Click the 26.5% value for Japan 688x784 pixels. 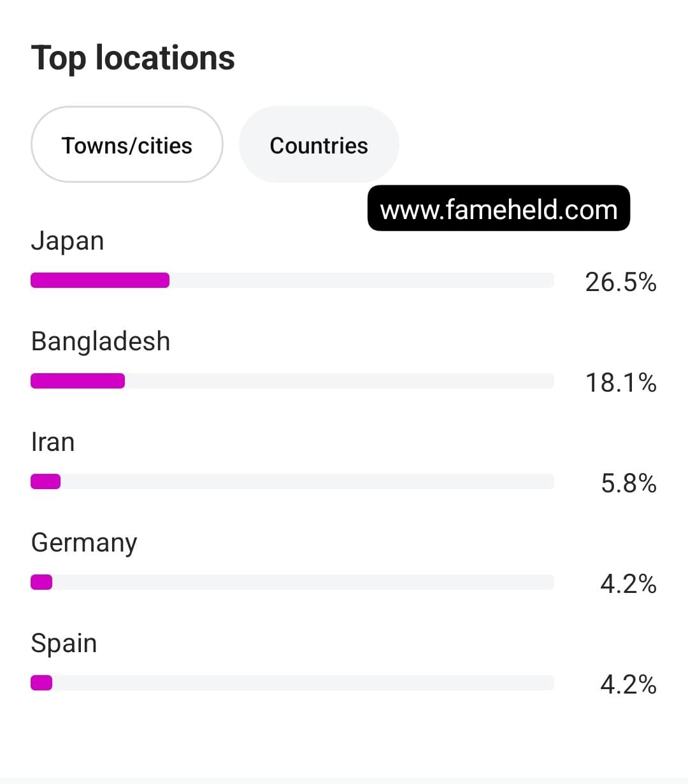coord(620,282)
